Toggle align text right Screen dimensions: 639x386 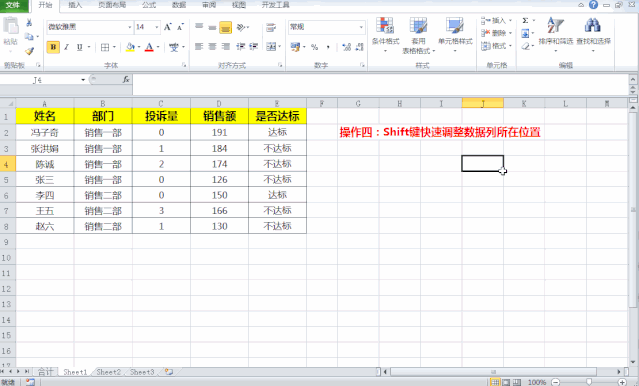(x=225, y=47)
